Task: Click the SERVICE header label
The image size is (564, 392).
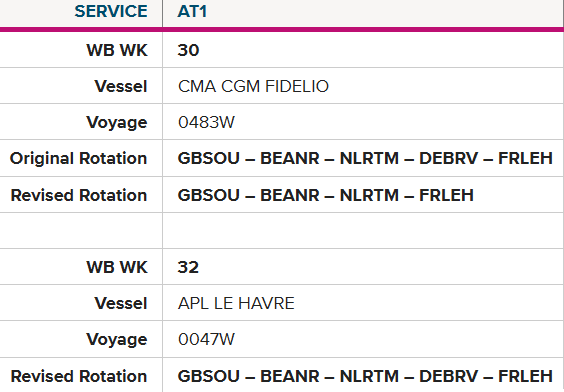Action: click(111, 11)
